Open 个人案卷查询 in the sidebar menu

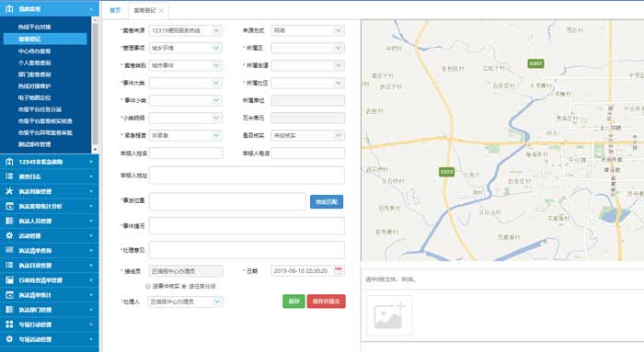[x=35, y=62]
